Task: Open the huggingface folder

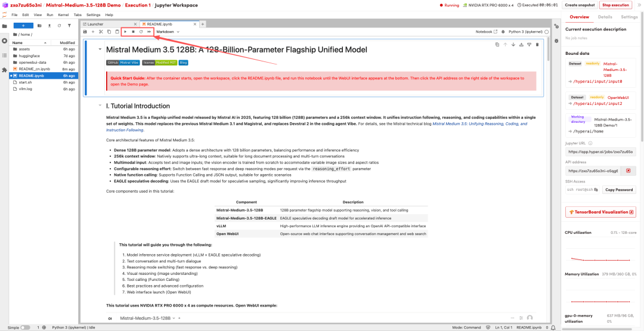Action: click(x=44, y=55)
